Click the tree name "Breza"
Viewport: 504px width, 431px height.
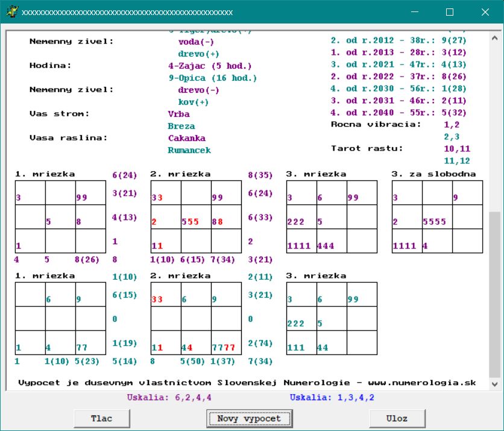click(181, 127)
